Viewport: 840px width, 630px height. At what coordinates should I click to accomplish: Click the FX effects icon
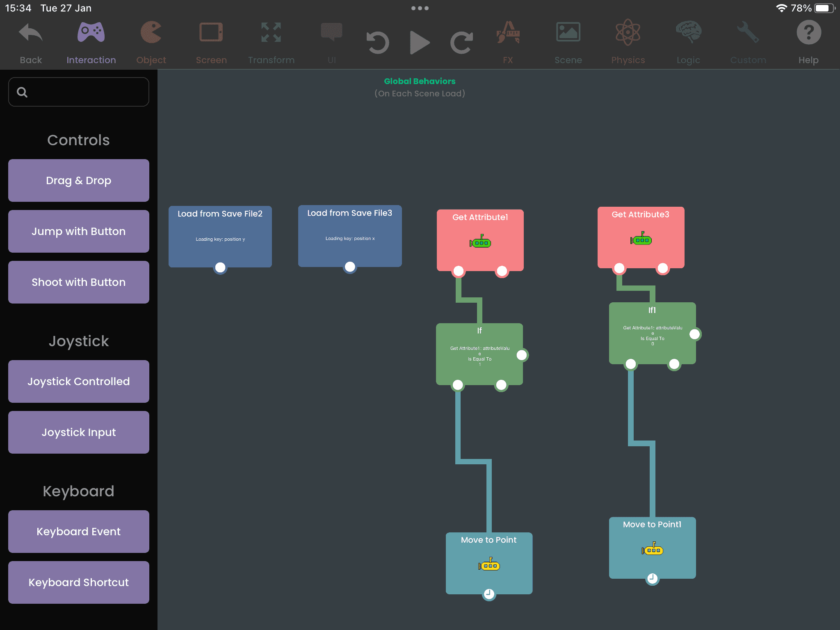tap(508, 42)
